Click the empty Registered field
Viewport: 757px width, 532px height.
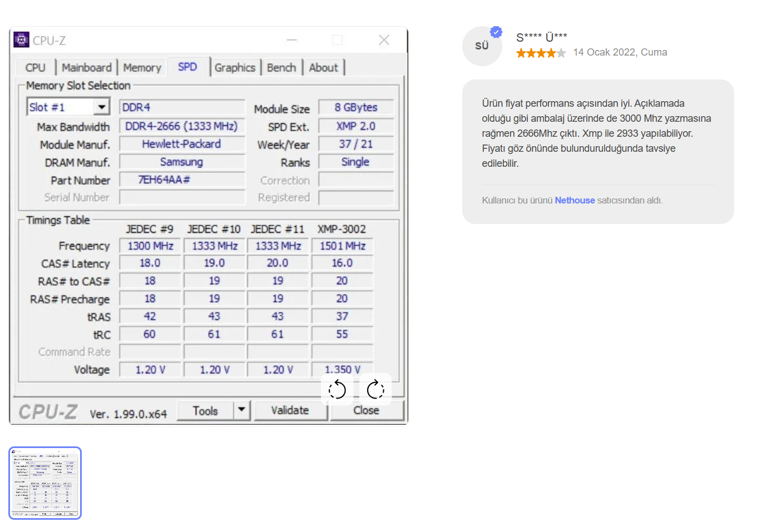(x=356, y=197)
